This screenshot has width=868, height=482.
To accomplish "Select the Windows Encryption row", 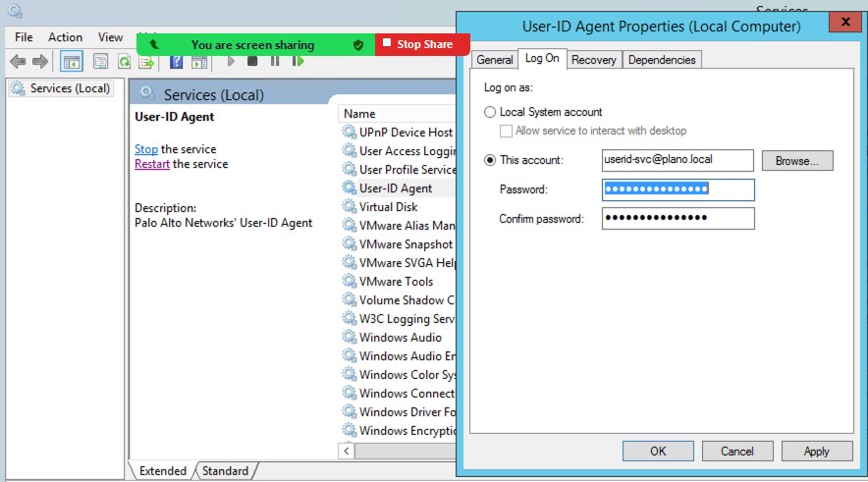I will pos(398,430).
